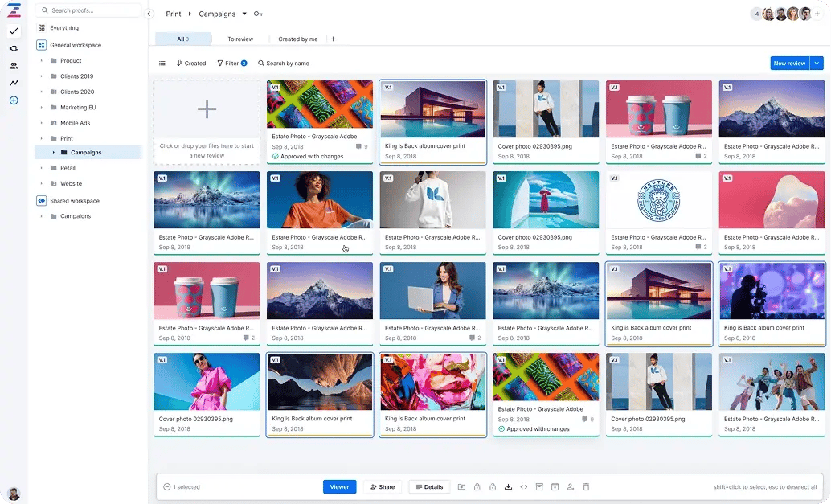831x504 pixels.
Task: Switch to the To review tab
Action: click(x=240, y=38)
